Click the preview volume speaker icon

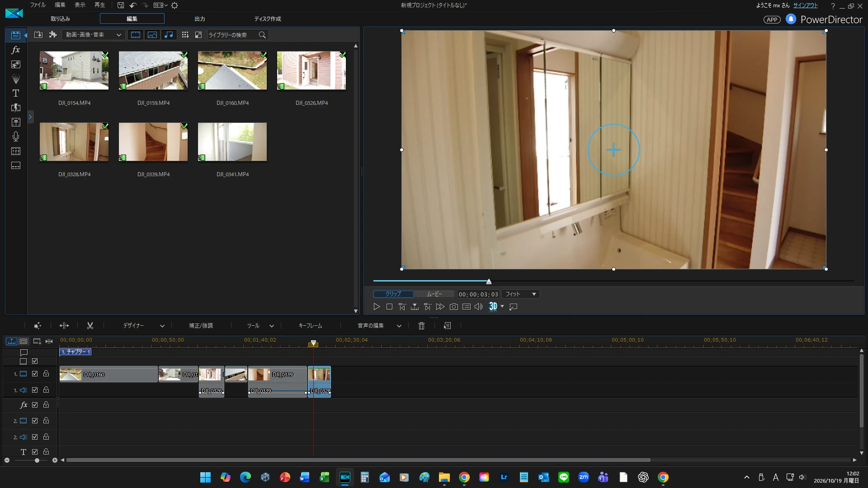(479, 307)
